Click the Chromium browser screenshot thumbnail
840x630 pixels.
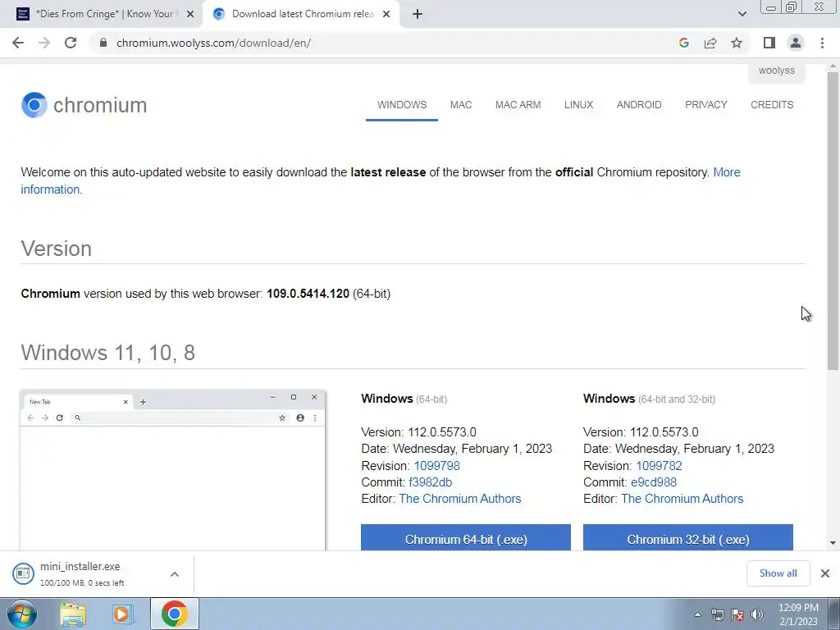(x=172, y=470)
